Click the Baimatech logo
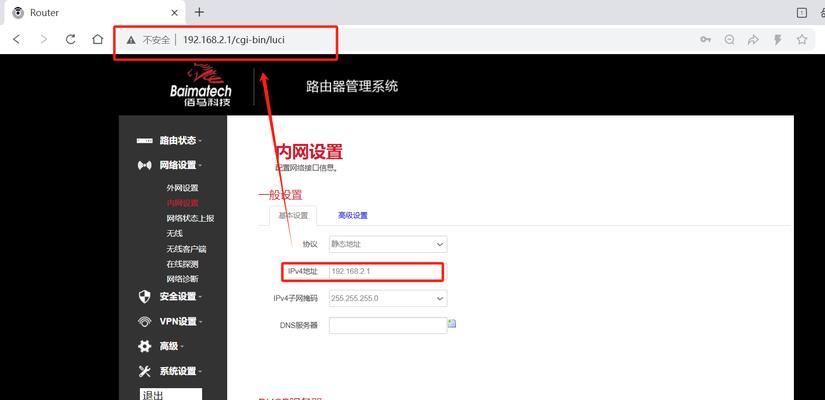This screenshot has width=825, height=400. [x=200, y=85]
